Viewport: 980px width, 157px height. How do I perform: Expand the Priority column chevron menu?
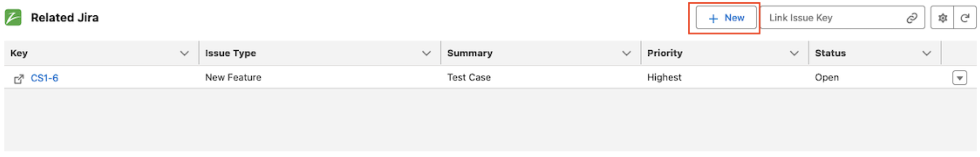point(794,53)
